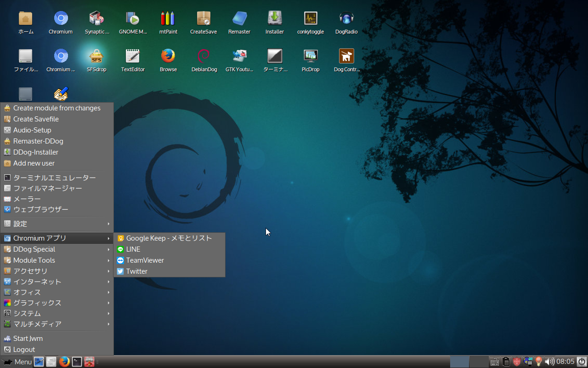
Task: Open the terminal from the taskbar
Action: pos(76,362)
